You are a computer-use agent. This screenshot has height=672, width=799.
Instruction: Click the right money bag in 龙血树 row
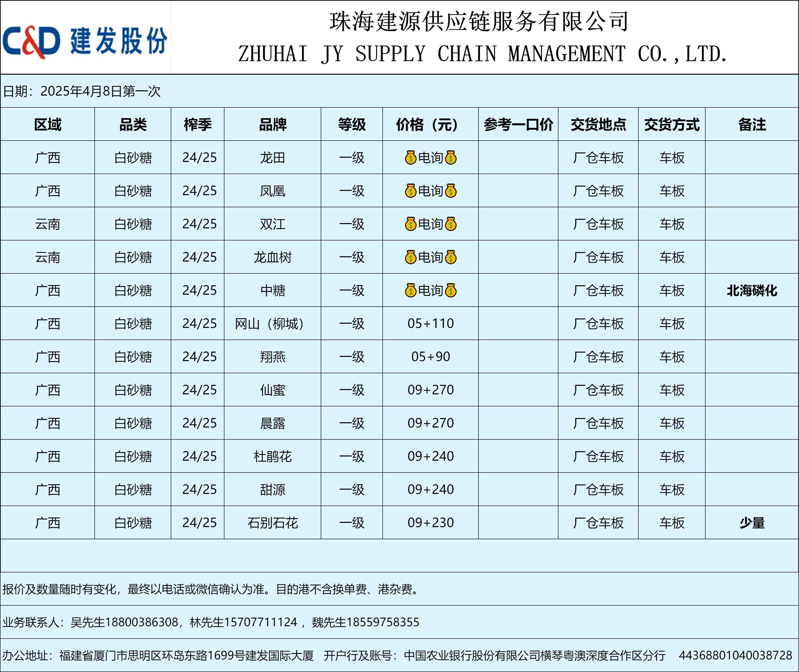click(451, 258)
